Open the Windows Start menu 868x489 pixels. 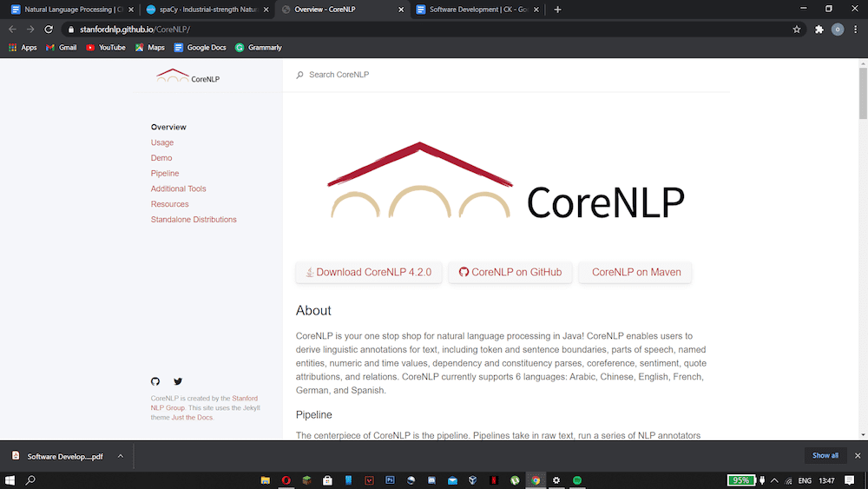pos(10,480)
